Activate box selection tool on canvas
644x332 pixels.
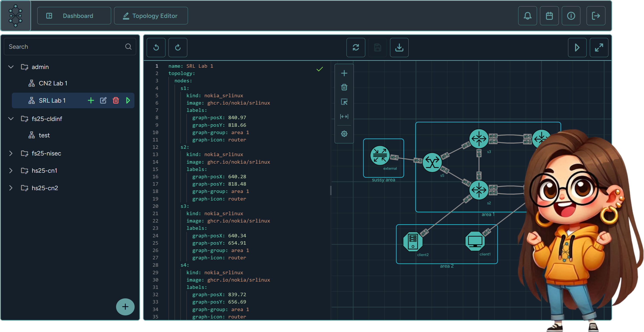344,102
